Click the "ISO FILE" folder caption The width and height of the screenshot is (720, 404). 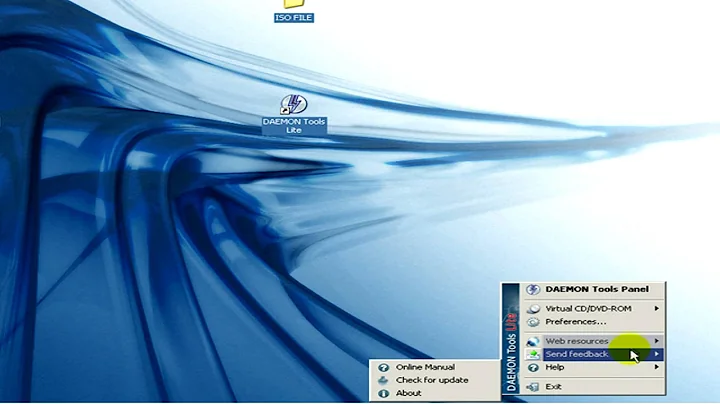point(294,18)
